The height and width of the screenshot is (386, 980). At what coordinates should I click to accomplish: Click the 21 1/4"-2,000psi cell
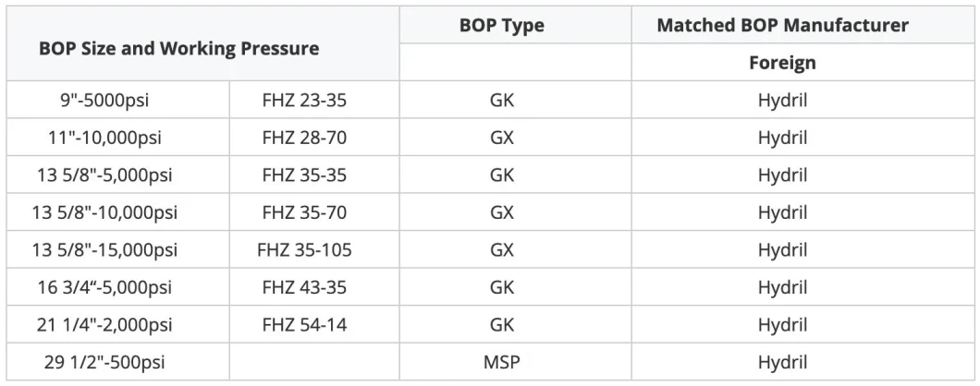click(x=104, y=325)
